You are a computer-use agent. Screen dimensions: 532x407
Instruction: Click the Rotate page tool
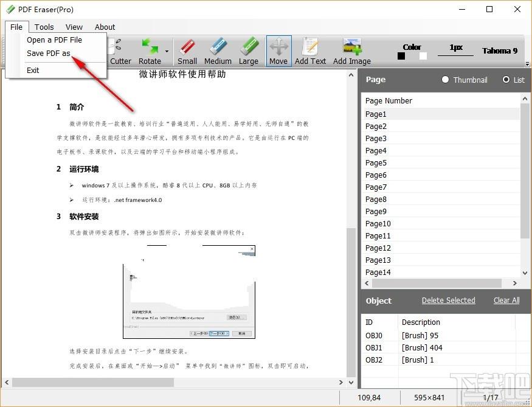[150, 51]
